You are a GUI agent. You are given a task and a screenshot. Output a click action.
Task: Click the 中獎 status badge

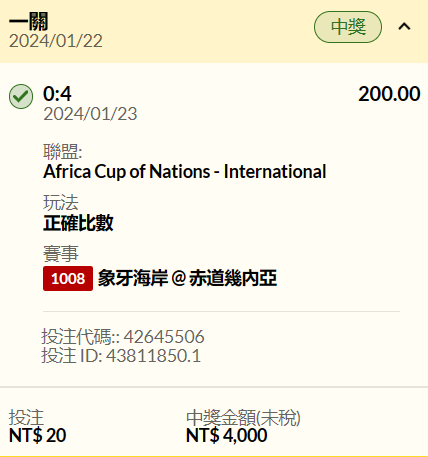[x=348, y=27]
